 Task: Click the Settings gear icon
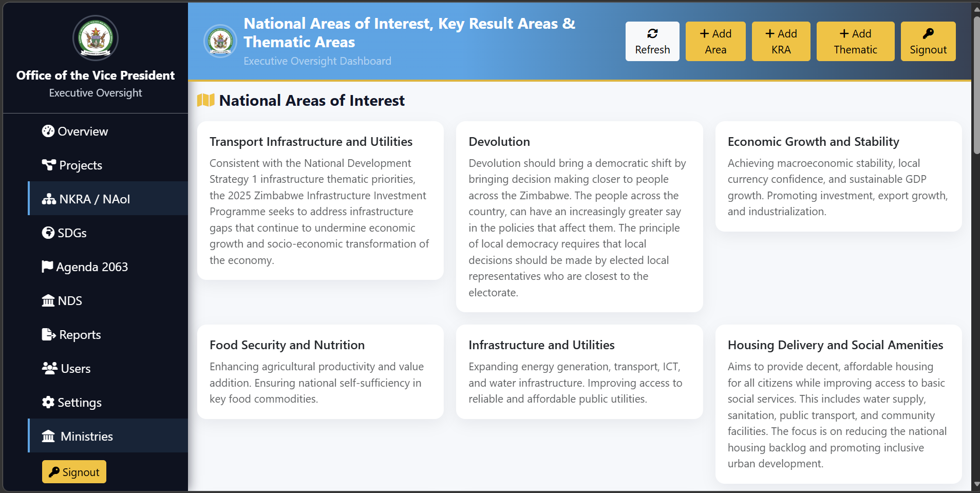(x=48, y=403)
